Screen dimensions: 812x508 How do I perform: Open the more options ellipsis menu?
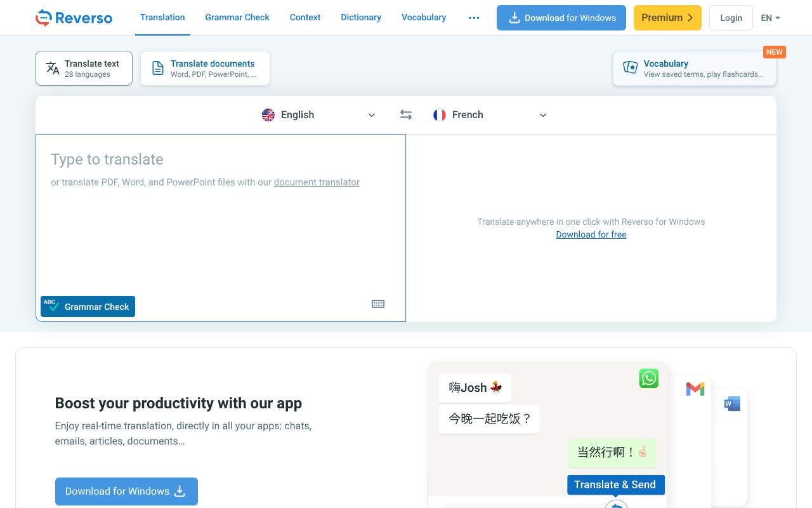click(x=474, y=18)
